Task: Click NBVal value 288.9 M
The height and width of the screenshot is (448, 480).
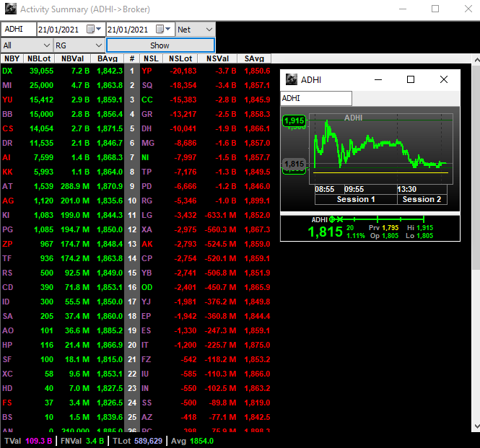Action: (75, 186)
